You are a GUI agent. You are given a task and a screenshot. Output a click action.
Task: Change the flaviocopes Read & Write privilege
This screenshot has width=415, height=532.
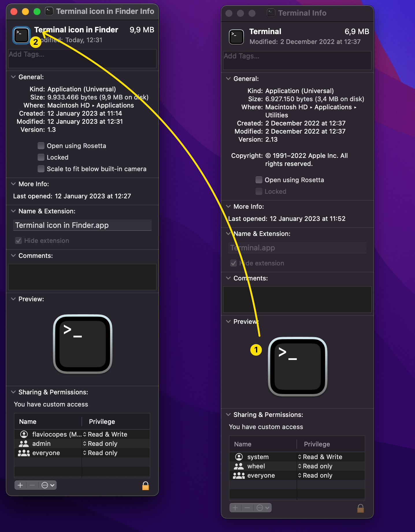(106, 434)
